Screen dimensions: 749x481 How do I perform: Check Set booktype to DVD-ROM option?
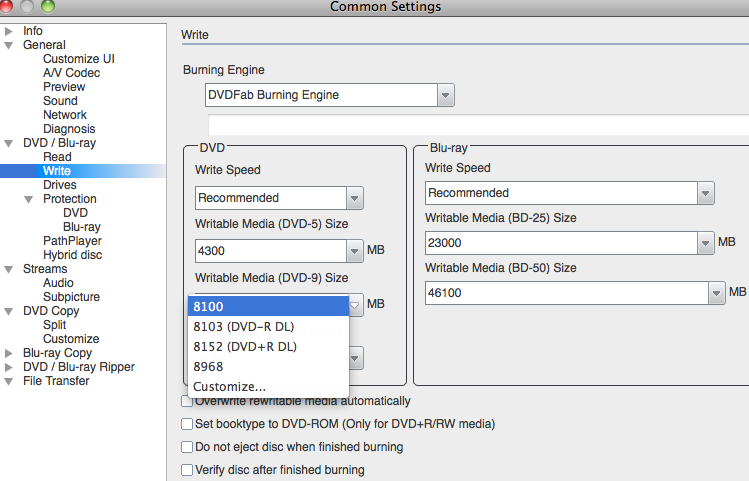pyautogui.click(x=187, y=424)
